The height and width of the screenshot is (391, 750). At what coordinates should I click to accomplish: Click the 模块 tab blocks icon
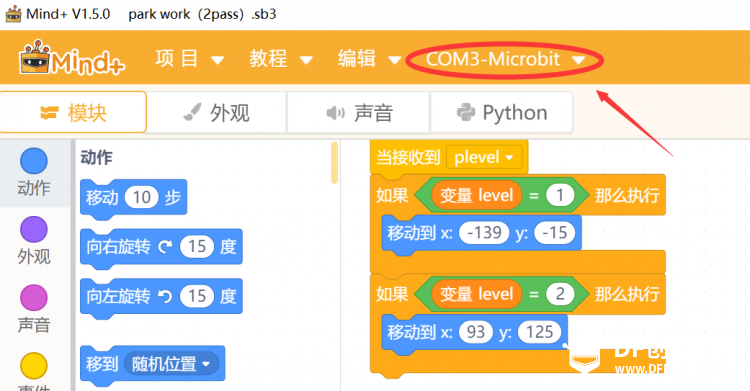[49, 112]
